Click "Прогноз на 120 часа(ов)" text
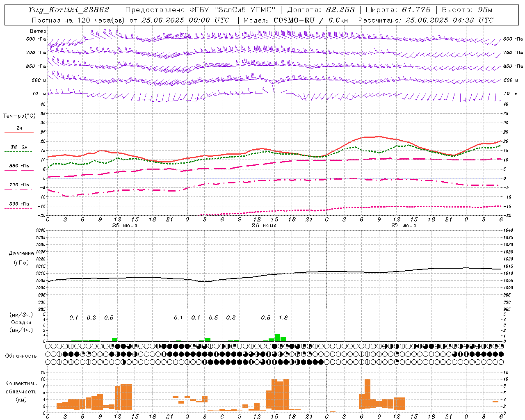Image resolution: width=525 pixels, height=420 pixels. [x=79, y=20]
